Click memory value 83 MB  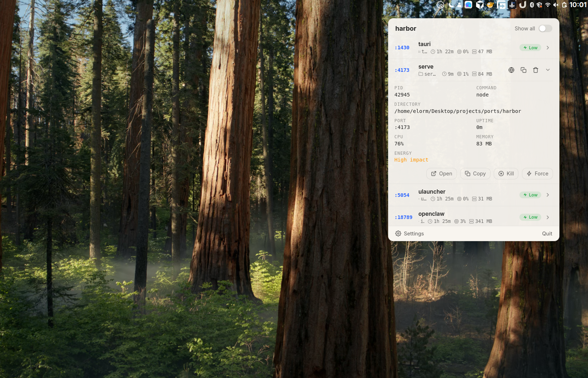(484, 144)
